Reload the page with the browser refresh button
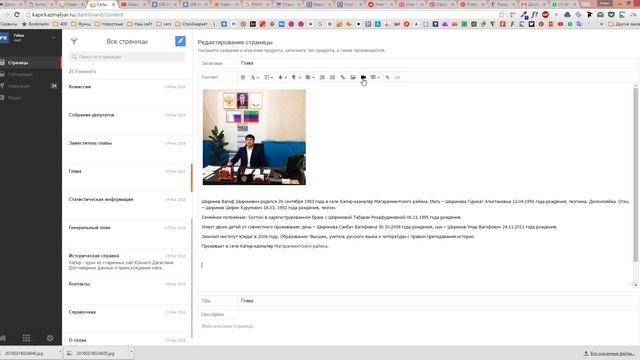The width and height of the screenshot is (640, 360). (16, 15)
